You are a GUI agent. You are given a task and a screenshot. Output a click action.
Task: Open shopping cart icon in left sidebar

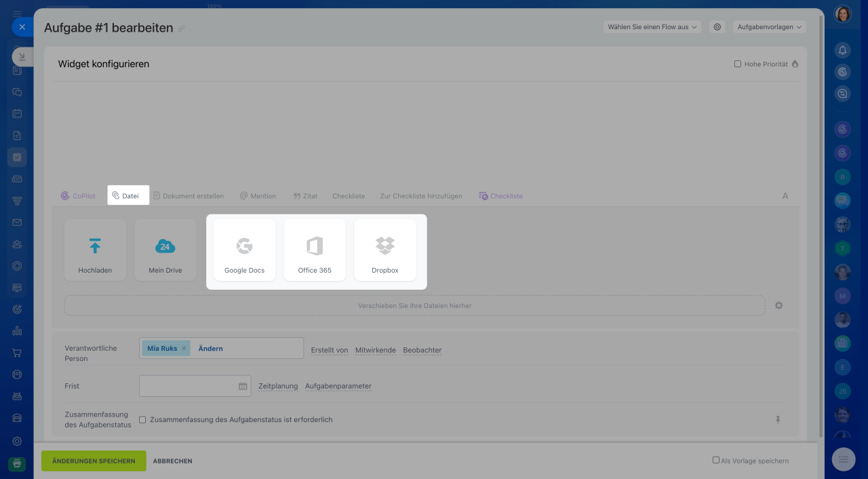click(17, 353)
